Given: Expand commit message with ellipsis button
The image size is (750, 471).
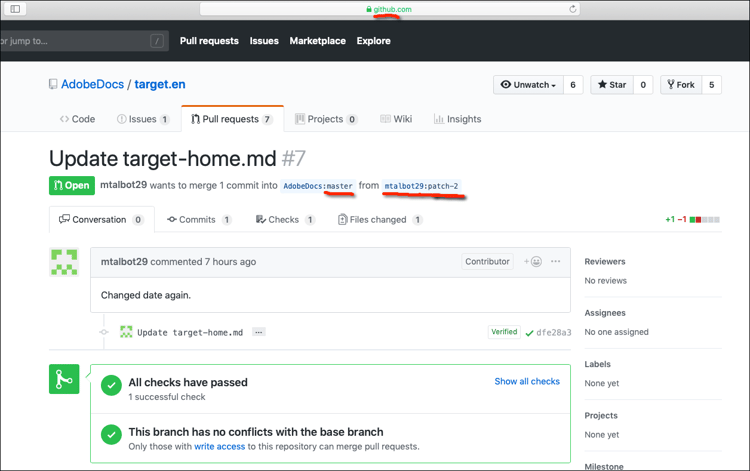Looking at the screenshot, I should 259,332.
